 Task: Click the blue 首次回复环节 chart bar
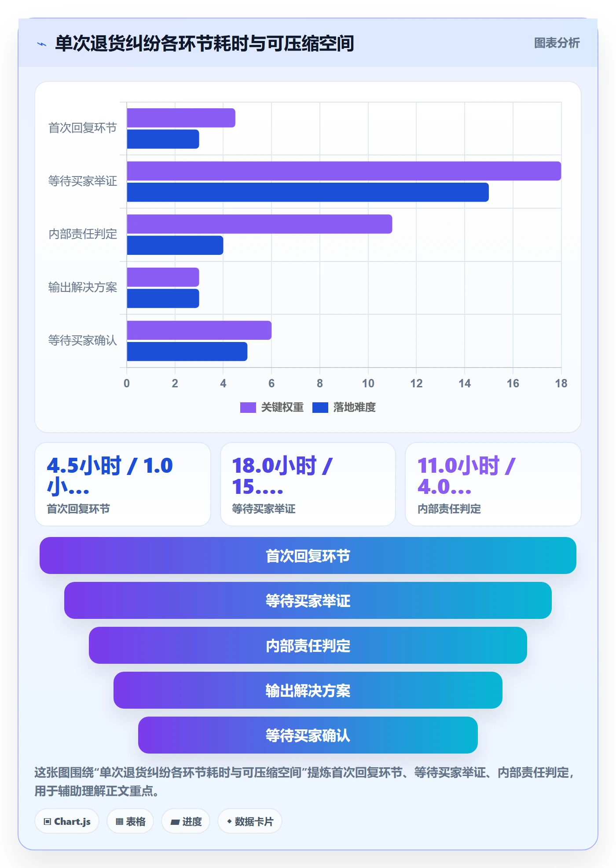[163, 139]
